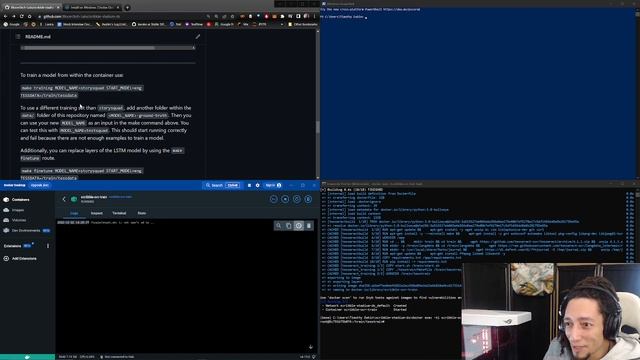Stop the running container in Docker

pyautogui.click(x=285, y=199)
